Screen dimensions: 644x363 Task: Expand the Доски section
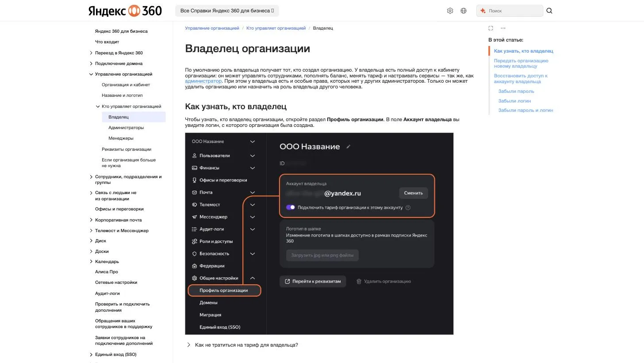91,252
